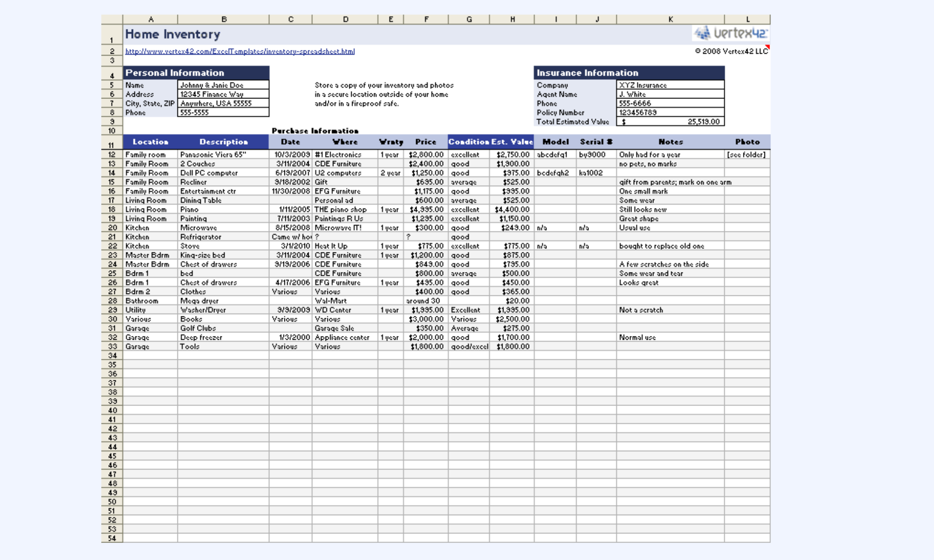Select the 'Wal-Mart' cell

345,301
